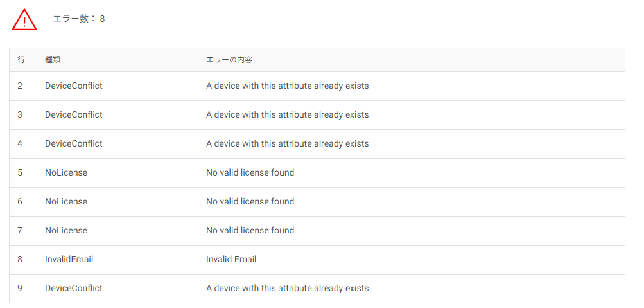Click the row number 8 cell
Viewport: 644px width, 308px height.
click(20, 260)
